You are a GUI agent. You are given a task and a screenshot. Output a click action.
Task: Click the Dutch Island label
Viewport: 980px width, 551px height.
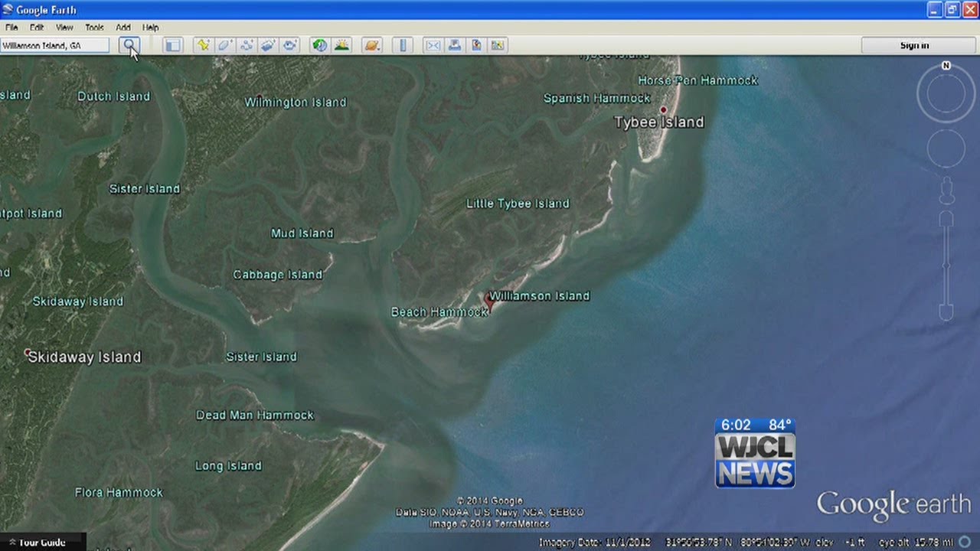click(x=113, y=96)
